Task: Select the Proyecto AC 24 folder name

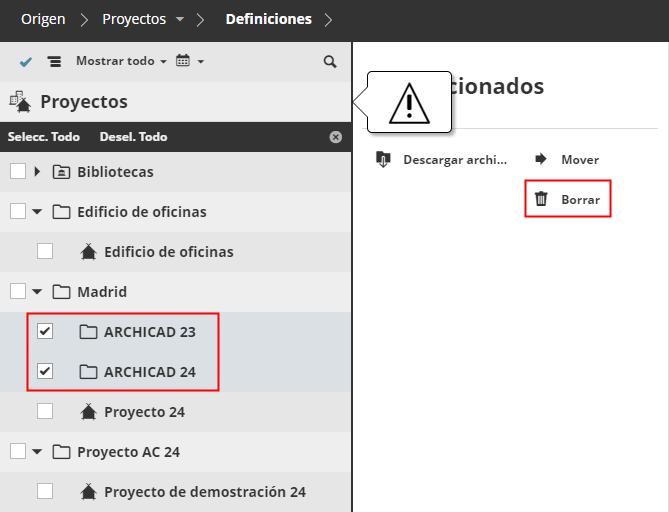Action: 128,452
